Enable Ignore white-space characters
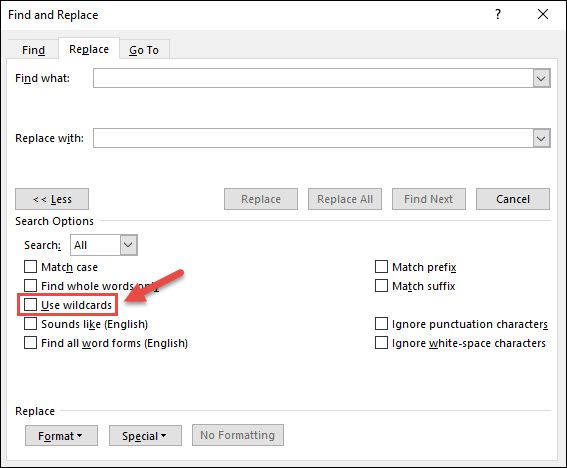Screen dimensions: 567x468 pyautogui.click(x=381, y=343)
